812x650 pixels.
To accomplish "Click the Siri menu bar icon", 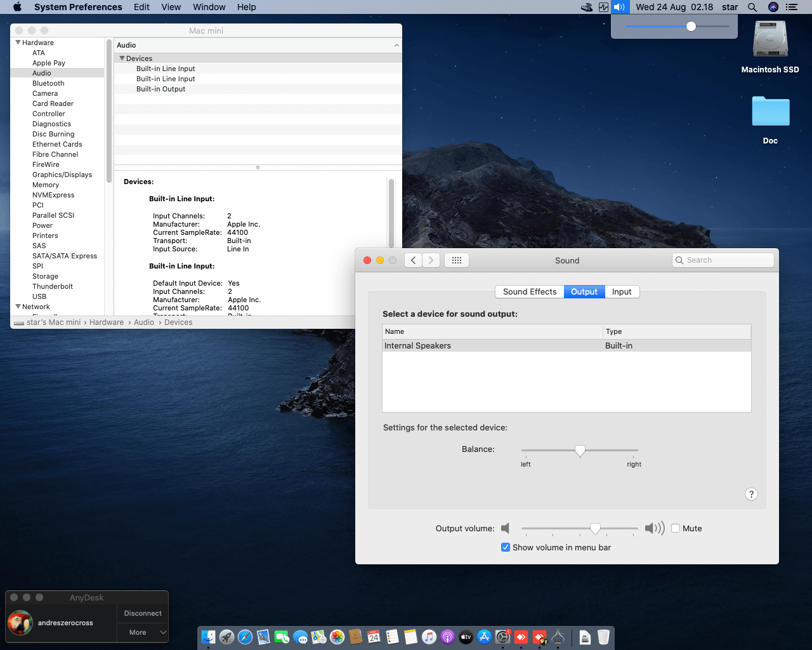I will pyautogui.click(x=773, y=7).
